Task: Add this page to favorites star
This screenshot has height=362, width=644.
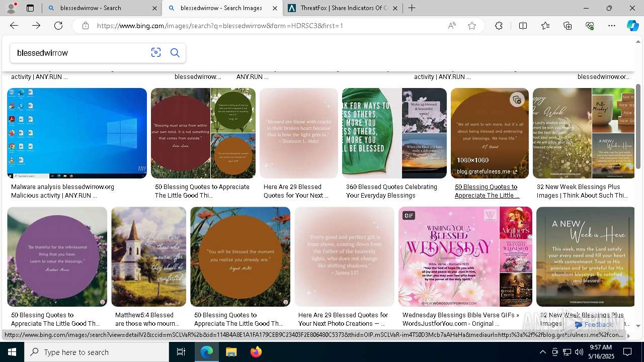Action: pyautogui.click(x=472, y=26)
